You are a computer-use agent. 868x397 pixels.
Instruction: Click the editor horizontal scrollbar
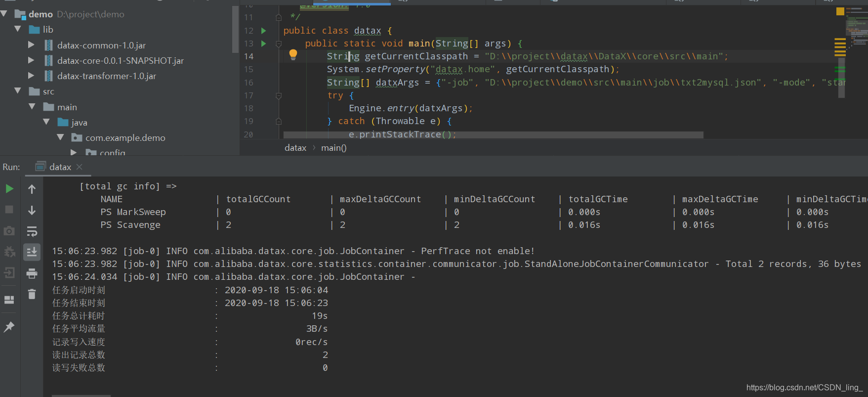(493, 134)
